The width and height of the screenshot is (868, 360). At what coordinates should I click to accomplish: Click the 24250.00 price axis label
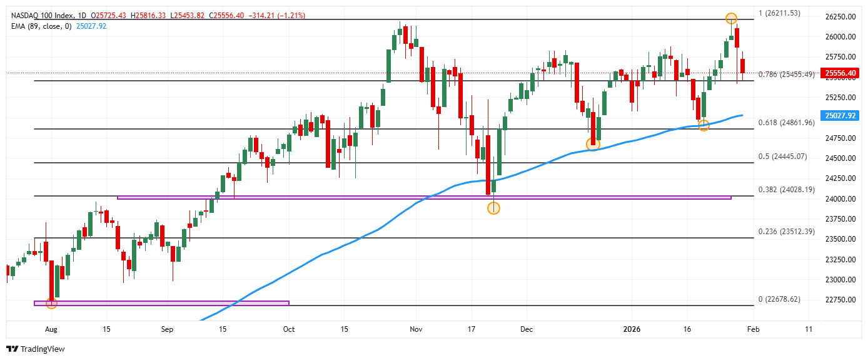(x=842, y=178)
